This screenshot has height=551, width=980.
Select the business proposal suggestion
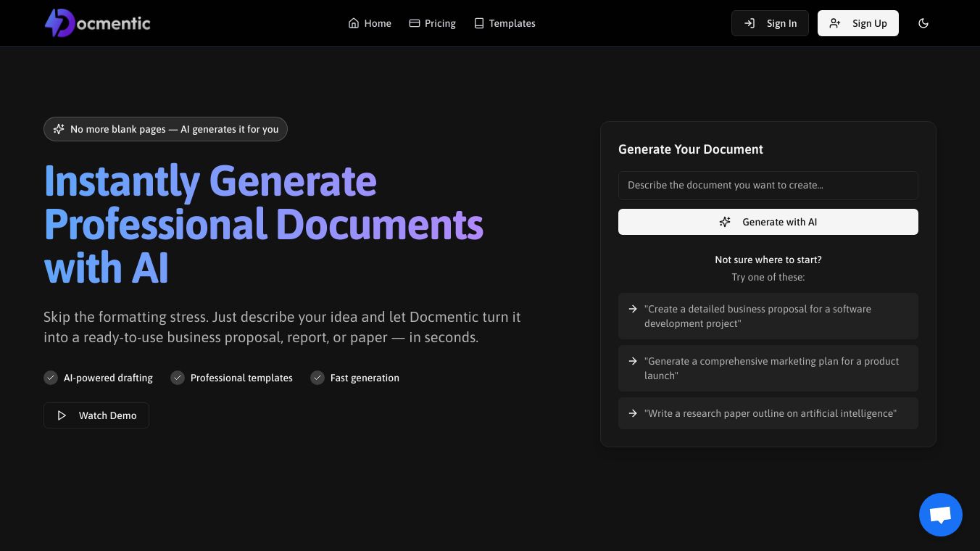(768, 316)
